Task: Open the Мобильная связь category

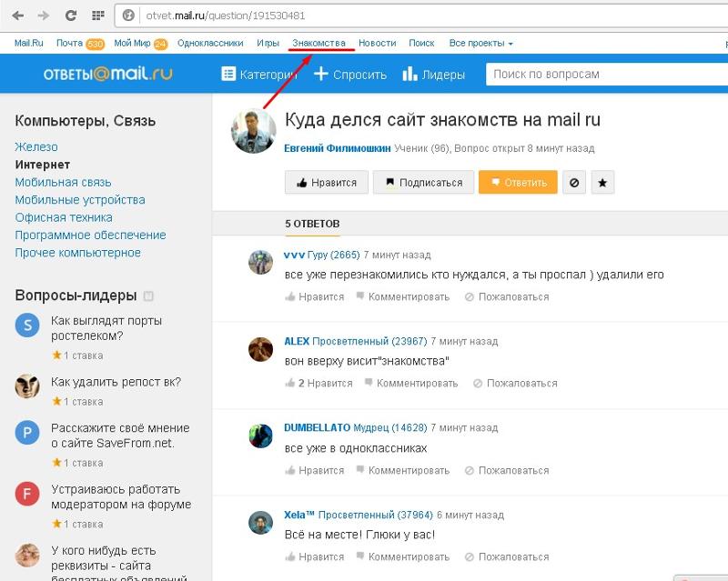Action: point(63,183)
